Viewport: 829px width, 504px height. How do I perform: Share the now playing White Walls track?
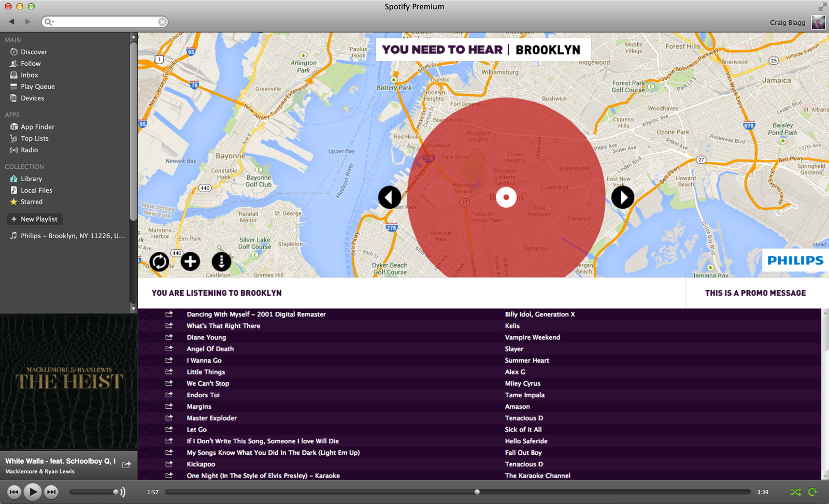[126, 465]
